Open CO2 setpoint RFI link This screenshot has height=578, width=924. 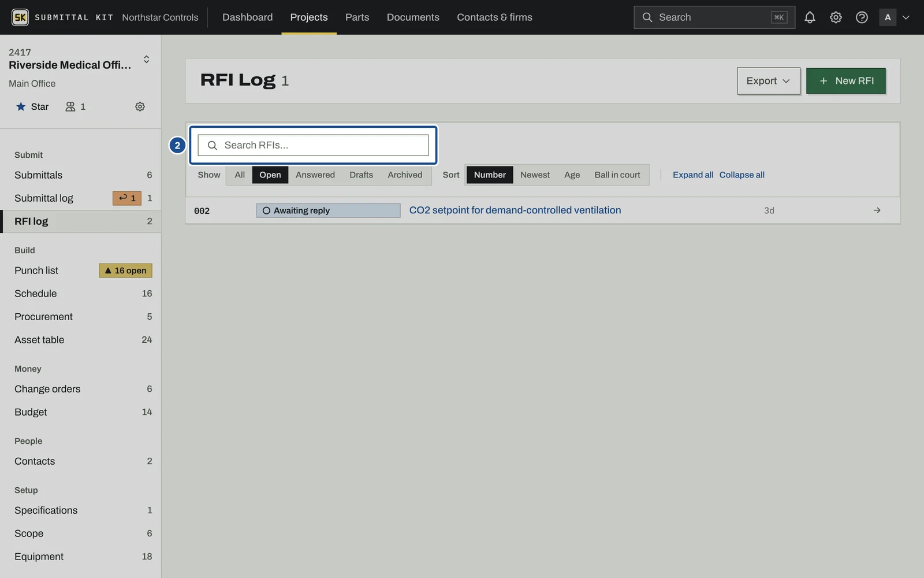pyautogui.click(x=515, y=210)
